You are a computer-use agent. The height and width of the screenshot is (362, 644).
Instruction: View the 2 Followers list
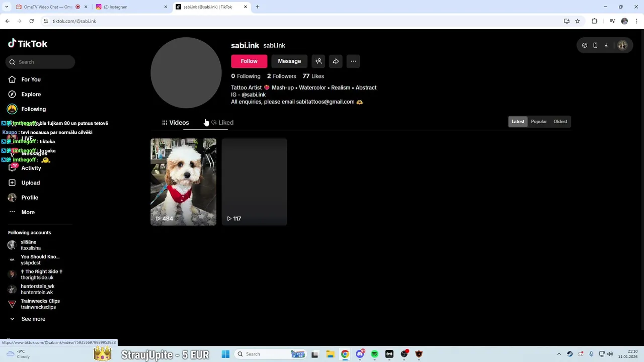click(281, 76)
